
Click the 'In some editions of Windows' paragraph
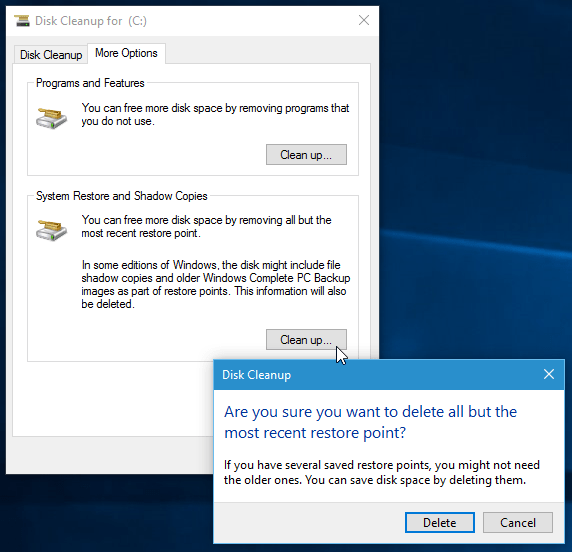click(216, 285)
